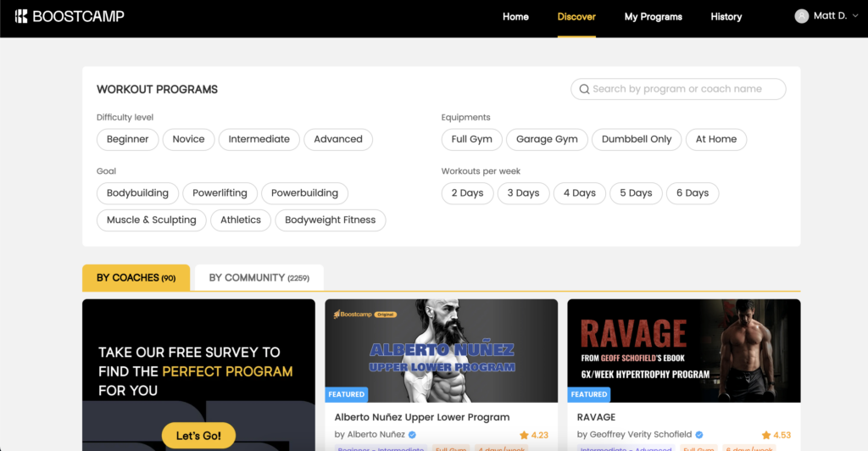This screenshot has height=451, width=868.
Task: Click verified badge next to Alberto Nuñez
Action: click(412, 435)
